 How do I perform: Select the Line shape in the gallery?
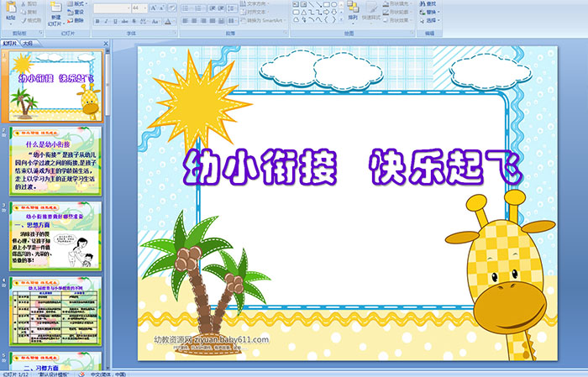coord(311,4)
